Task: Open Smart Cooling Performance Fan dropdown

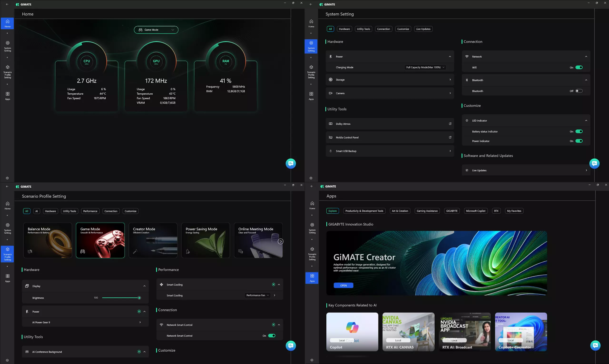Action: click(258, 295)
